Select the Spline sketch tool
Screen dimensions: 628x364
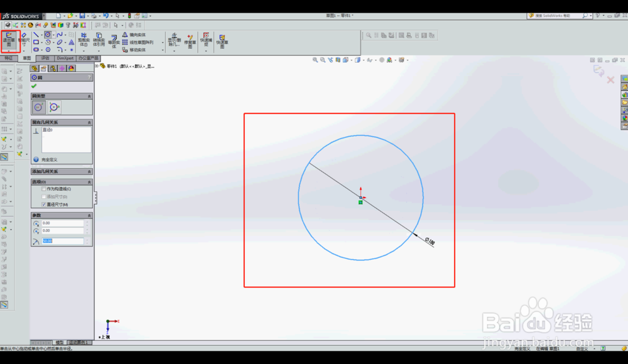tap(60, 35)
